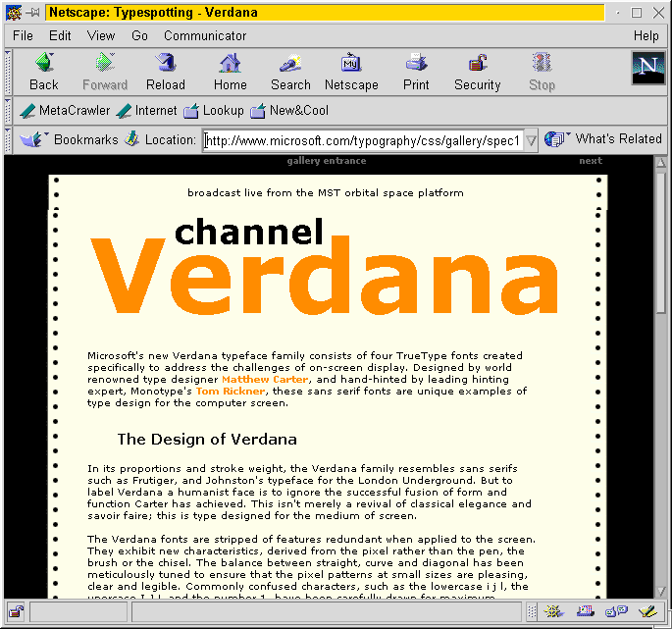Go to the Home page
The width and height of the screenshot is (672, 629).
231,72
